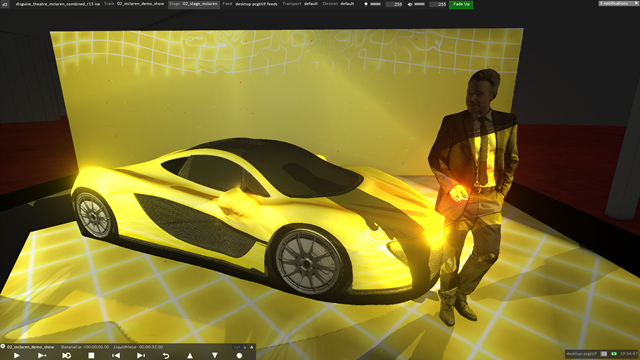Adjust the master volume slider
The image size is (640, 360).
pyautogui.click(x=420, y=4)
